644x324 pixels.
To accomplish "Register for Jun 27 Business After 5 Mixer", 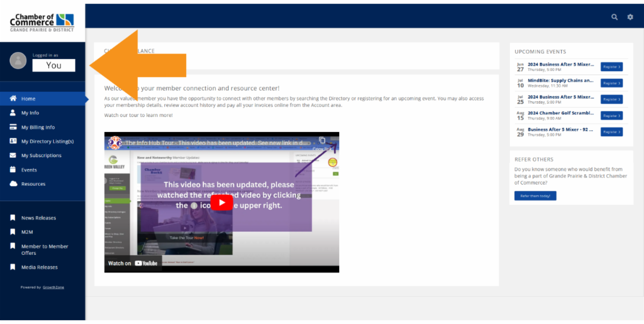I will tap(611, 67).
